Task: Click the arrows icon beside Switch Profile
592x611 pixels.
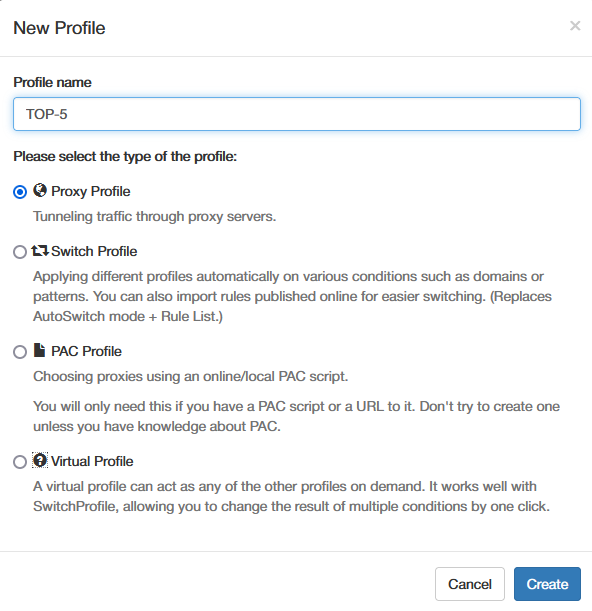Action: click(x=40, y=251)
